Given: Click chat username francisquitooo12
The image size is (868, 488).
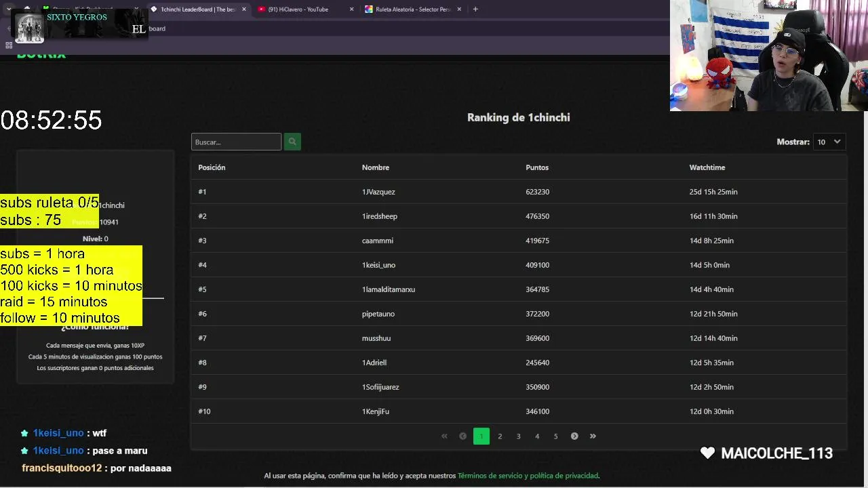Looking at the screenshot, I should coord(62,468).
